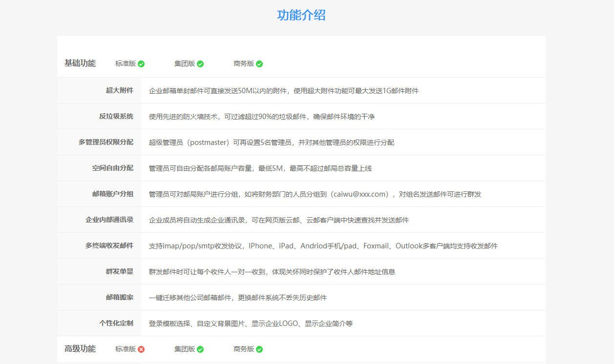Click the 超大附件 feature label
The height and width of the screenshot is (364, 614).
[119, 90]
